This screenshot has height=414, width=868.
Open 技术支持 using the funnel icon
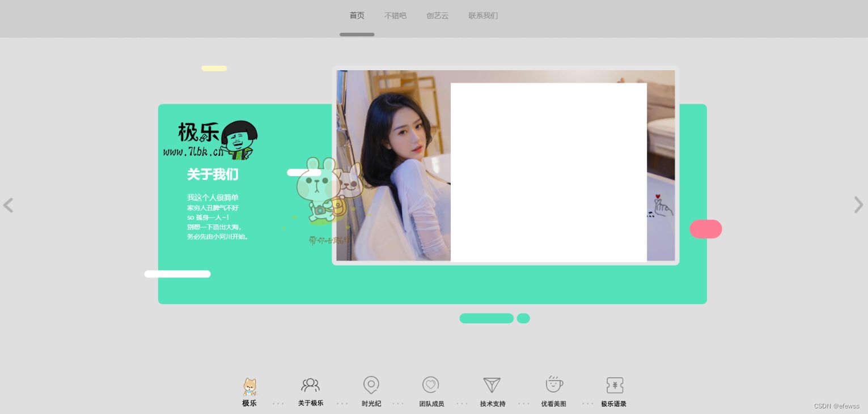(x=492, y=385)
